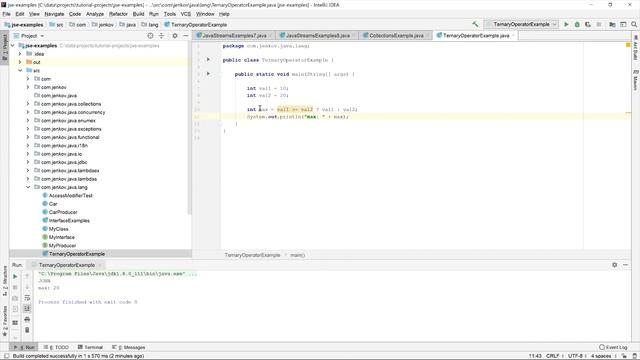Minimize the Run tool window
Screen dimensions: 640x360
click(x=626, y=265)
